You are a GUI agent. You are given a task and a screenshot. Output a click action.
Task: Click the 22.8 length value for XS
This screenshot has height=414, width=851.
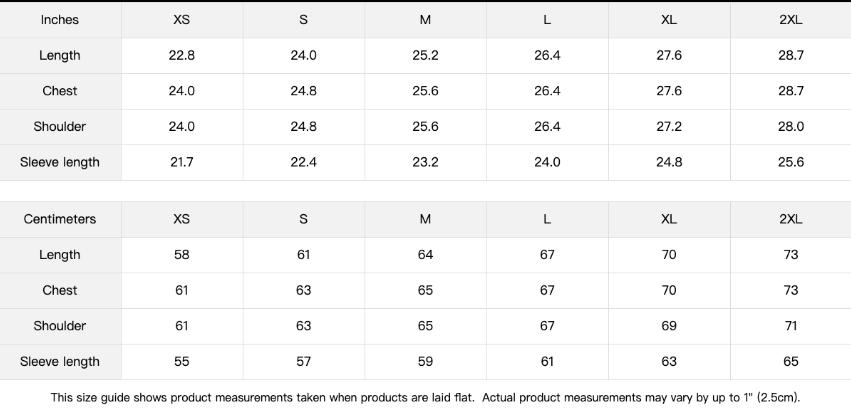[x=182, y=55]
